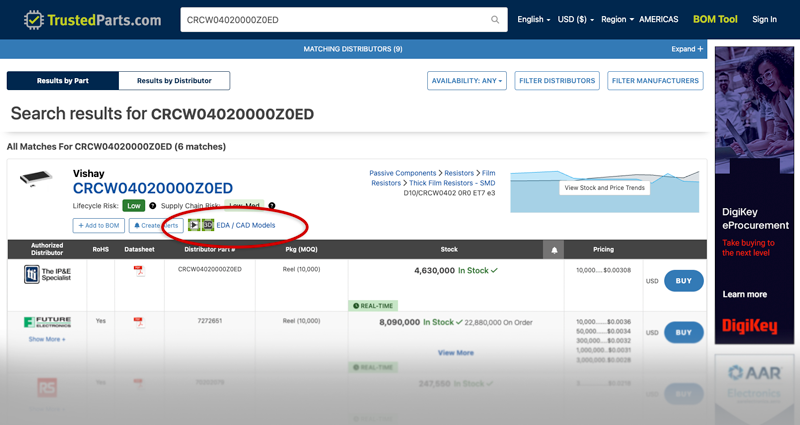Open the Future Electronics datasheet PDF icon
Image resolution: width=800 pixels, height=425 pixels.
(139, 322)
